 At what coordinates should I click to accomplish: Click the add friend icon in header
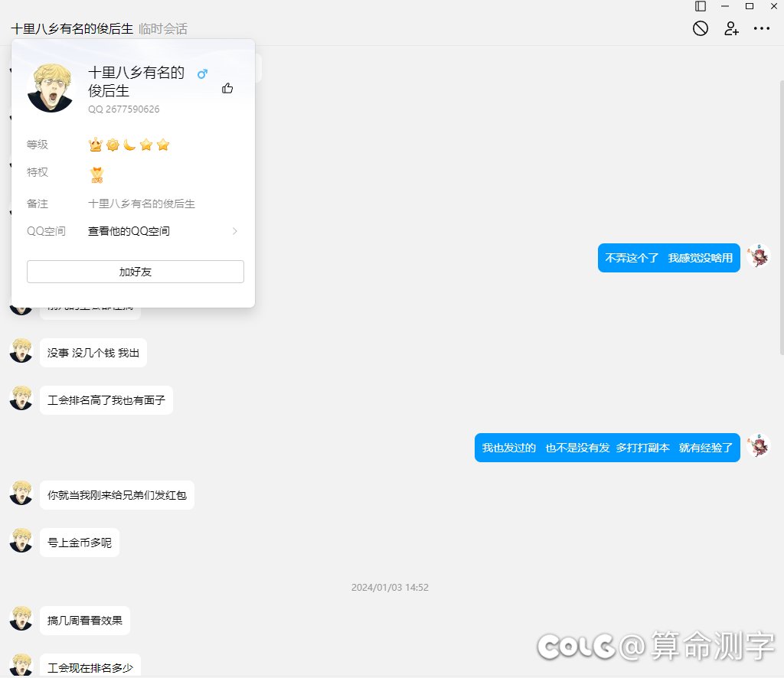(731, 28)
